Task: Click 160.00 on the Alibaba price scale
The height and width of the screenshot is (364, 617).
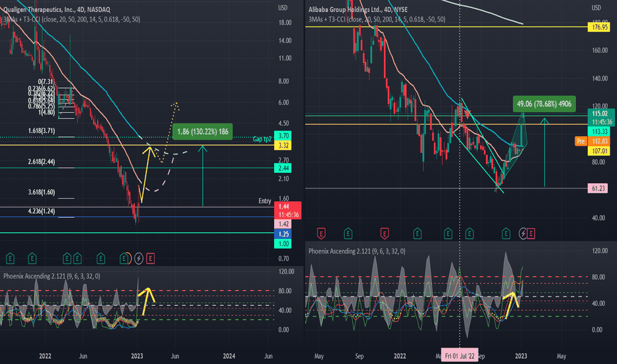Action: point(600,50)
